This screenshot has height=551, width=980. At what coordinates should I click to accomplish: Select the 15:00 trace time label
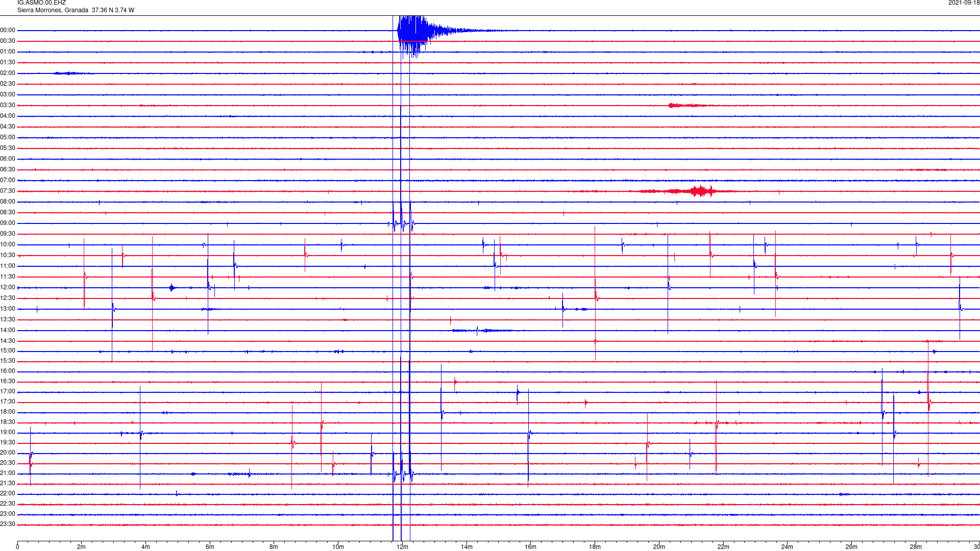tap(8, 351)
